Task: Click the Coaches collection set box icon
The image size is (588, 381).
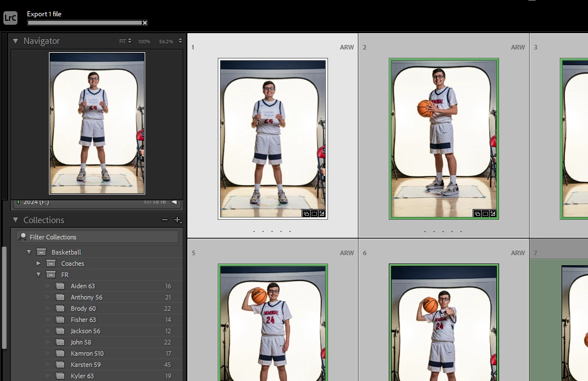Action: pos(51,264)
